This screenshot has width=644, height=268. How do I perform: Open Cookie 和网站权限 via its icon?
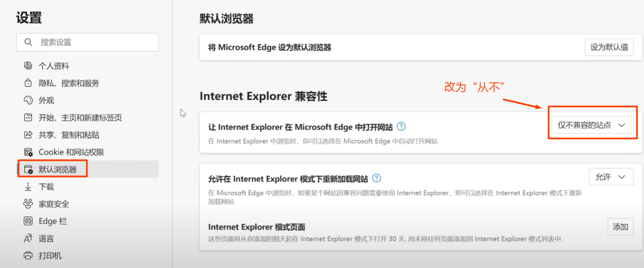[27, 152]
